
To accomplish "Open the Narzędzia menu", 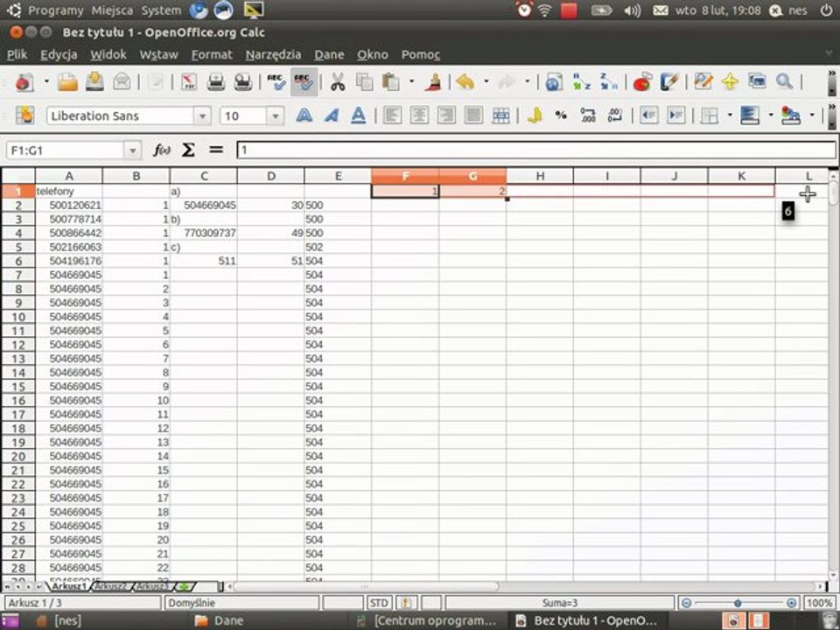I will [273, 54].
